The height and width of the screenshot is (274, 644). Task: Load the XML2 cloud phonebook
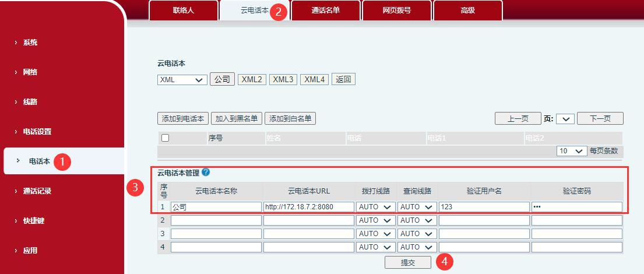tap(252, 80)
